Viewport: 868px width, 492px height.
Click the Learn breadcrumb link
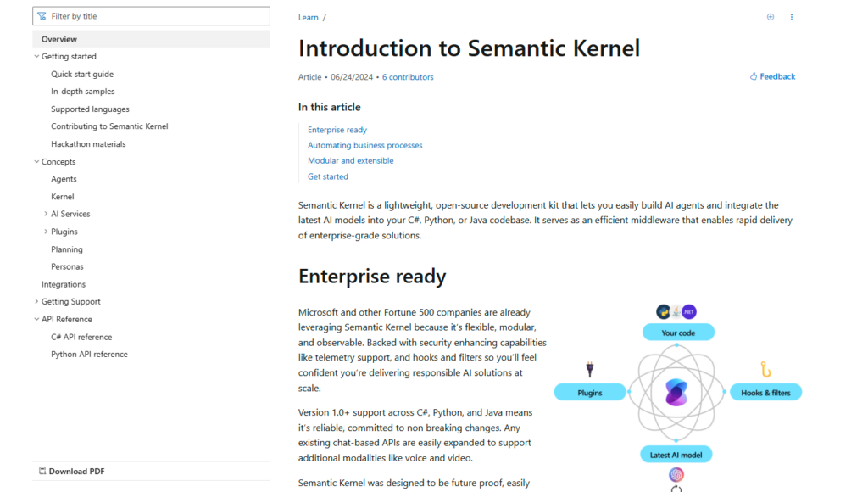click(x=309, y=17)
